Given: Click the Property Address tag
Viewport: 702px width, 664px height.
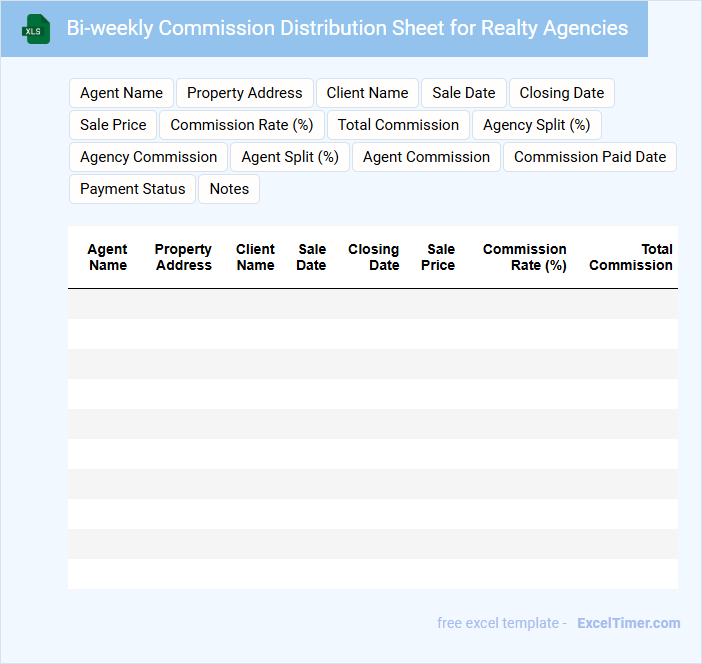Looking at the screenshot, I should tap(244, 93).
